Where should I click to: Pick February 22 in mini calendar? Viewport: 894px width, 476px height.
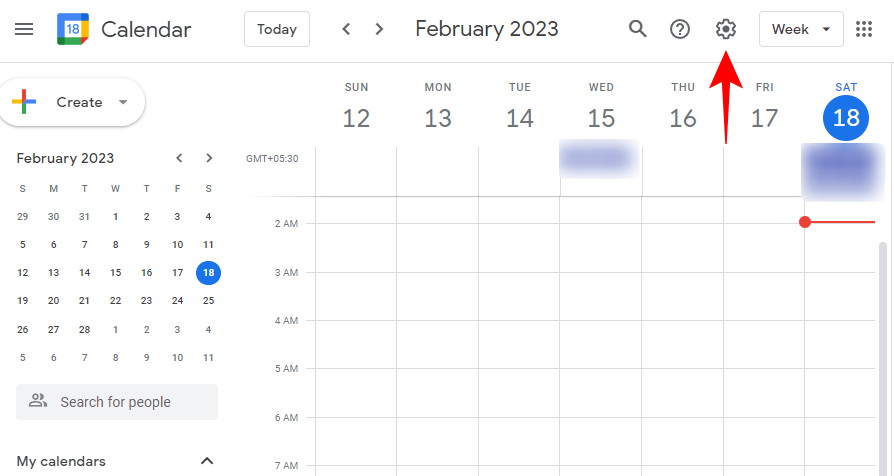click(x=116, y=300)
